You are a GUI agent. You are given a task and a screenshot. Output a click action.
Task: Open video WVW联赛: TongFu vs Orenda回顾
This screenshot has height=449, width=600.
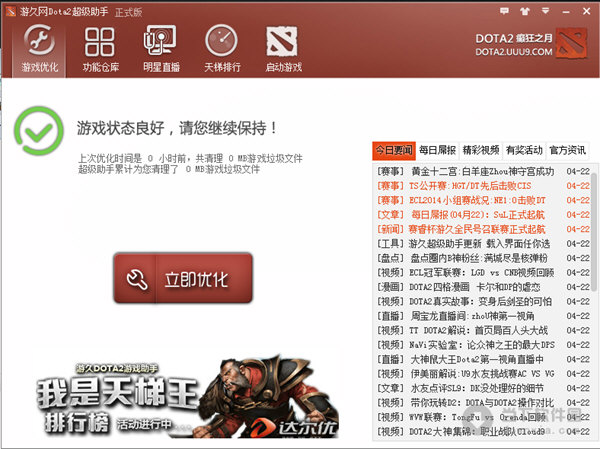coord(477,418)
